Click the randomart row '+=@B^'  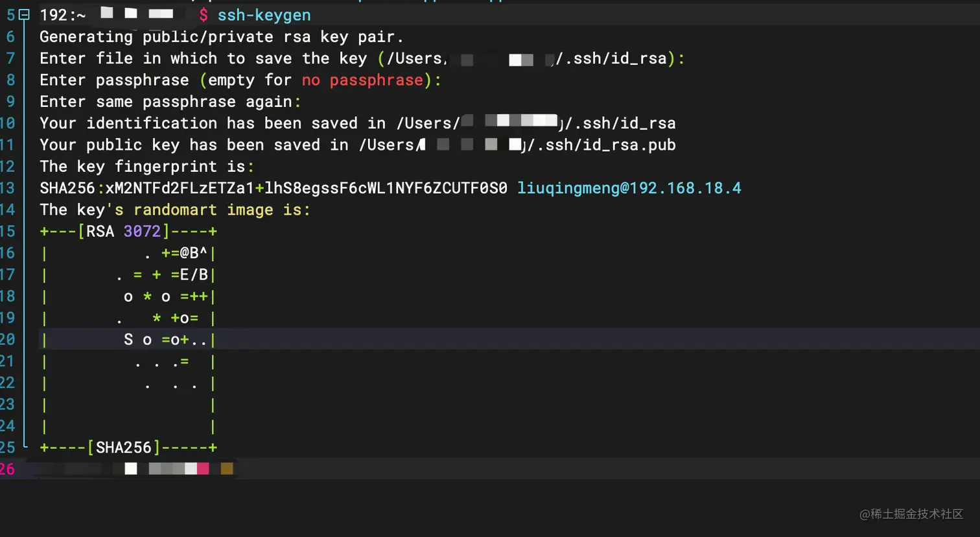coord(128,253)
